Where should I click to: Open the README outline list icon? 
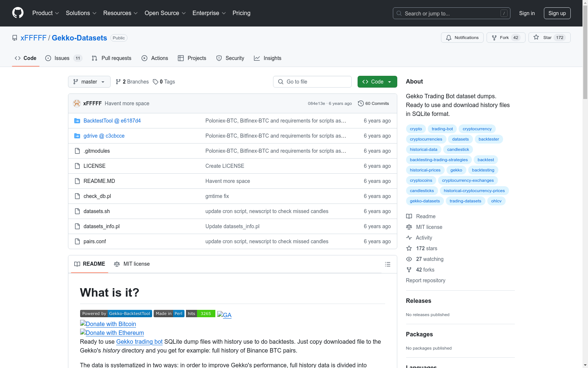(x=387, y=264)
